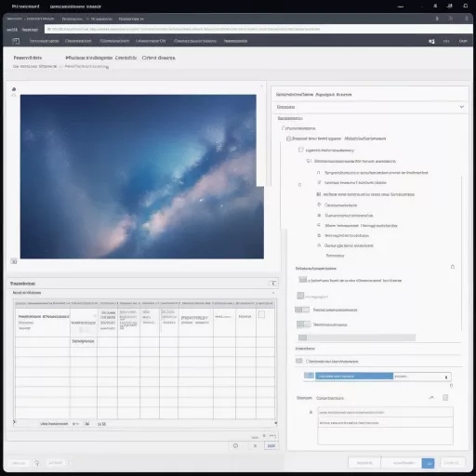This screenshot has height=476, width=476.
Task: Expand the chevron on the right panel's dropdown row
Action: (x=462, y=107)
